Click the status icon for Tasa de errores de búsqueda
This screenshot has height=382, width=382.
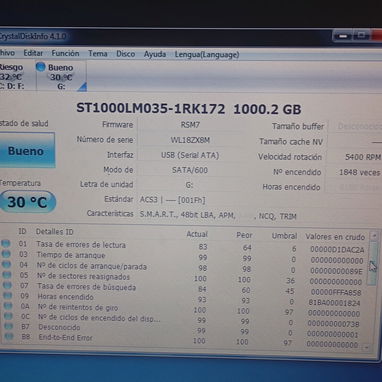coord(7,285)
